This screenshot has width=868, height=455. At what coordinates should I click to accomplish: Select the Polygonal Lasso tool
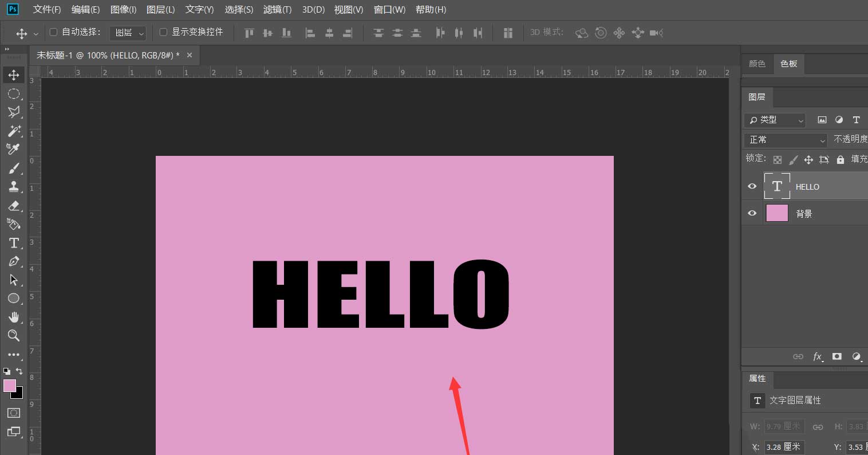click(x=14, y=112)
